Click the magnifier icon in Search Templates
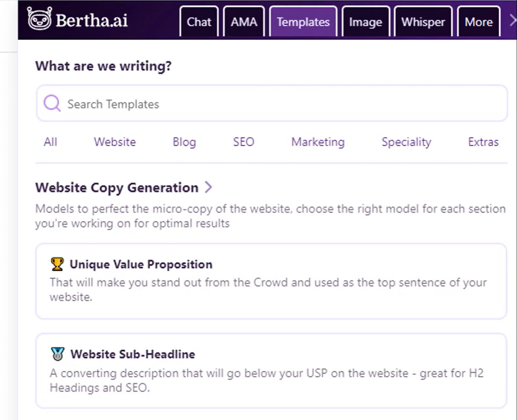Screen dimensions: 517x420 (52, 103)
